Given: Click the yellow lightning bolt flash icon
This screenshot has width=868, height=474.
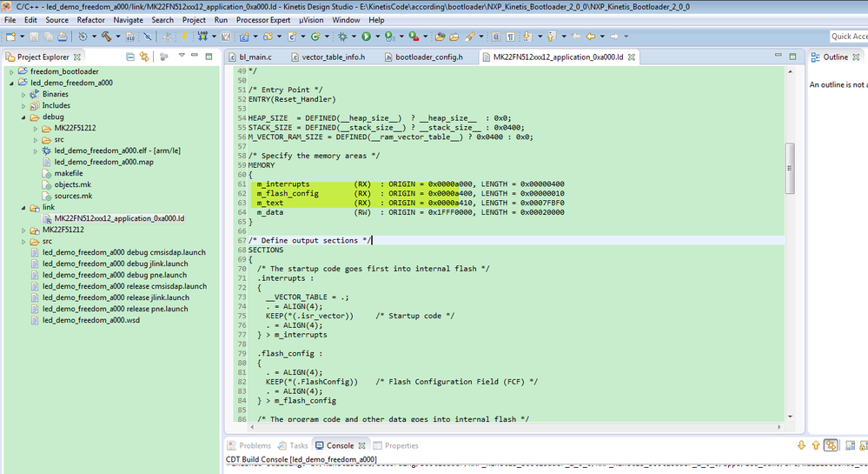Looking at the screenshot, I should [x=184, y=37].
